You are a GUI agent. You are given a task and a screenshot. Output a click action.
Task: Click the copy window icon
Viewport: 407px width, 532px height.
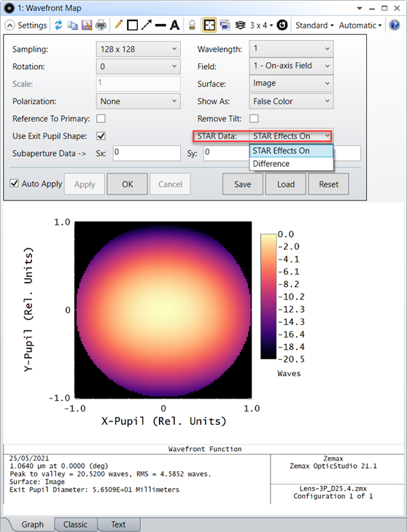tap(72, 25)
